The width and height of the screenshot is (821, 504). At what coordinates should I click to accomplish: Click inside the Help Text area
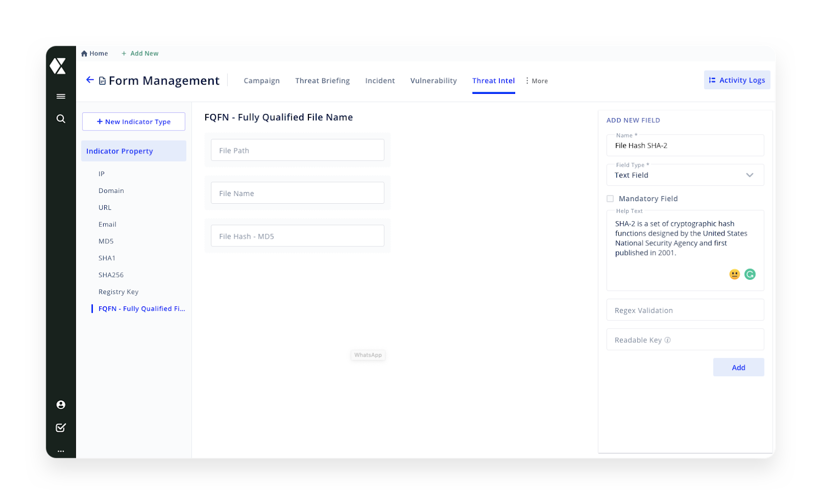click(685, 250)
